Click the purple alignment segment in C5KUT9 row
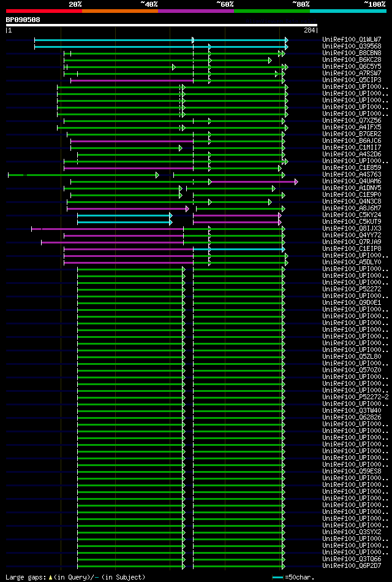Image resolution: width=392 pixels, height=582 pixels. pyautogui.click(x=236, y=223)
